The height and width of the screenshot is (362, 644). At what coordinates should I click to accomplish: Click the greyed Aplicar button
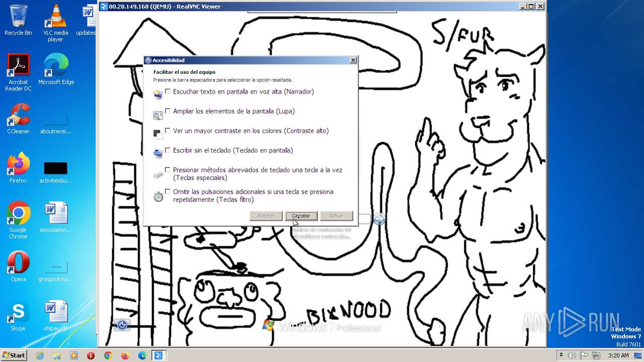(x=336, y=216)
